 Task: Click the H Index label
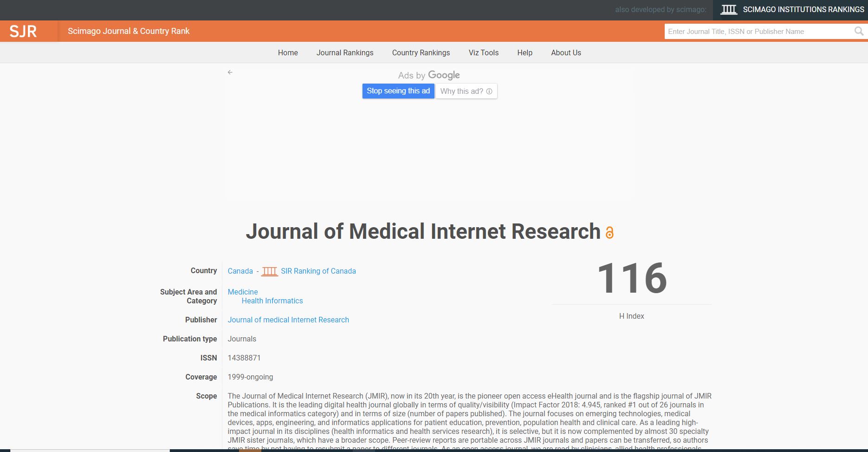[632, 316]
